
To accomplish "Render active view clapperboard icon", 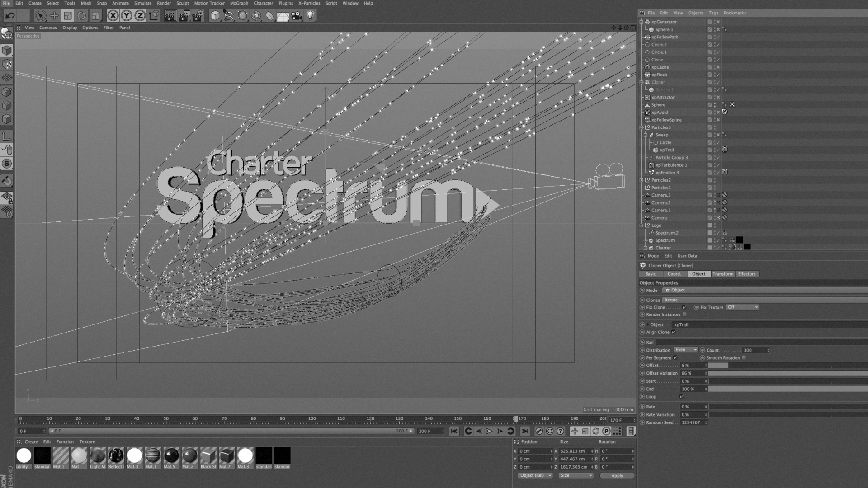I will (x=170, y=16).
